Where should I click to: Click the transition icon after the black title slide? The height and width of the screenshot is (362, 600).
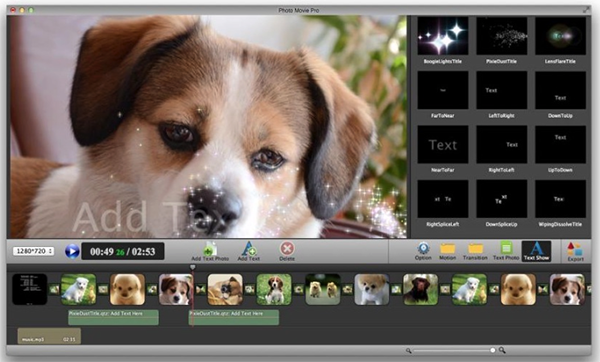(54, 290)
